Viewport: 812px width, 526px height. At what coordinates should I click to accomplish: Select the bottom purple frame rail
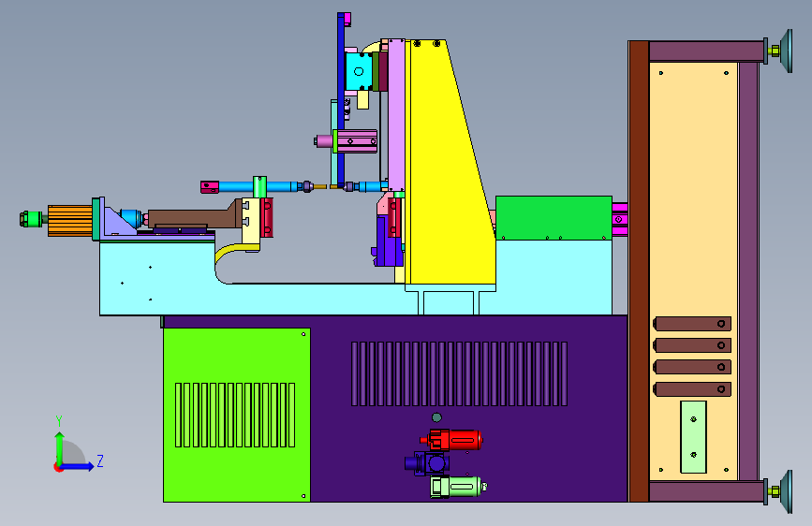point(706,491)
